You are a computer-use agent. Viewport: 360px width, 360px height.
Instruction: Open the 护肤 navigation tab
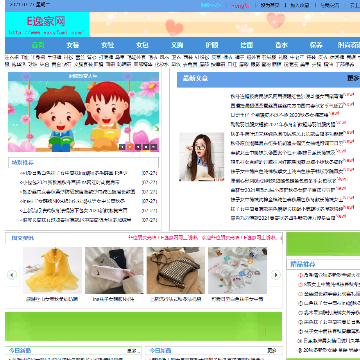click(212, 45)
